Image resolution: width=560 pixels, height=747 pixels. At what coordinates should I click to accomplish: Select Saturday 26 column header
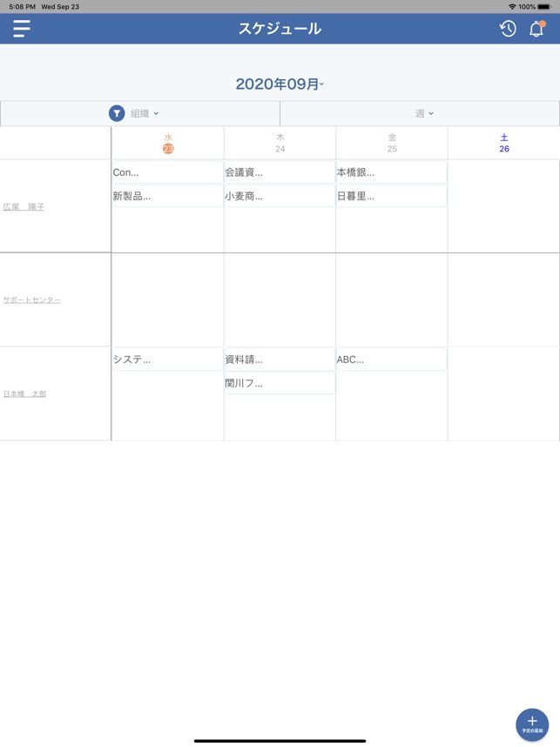pyautogui.click(x=503, y=143)
